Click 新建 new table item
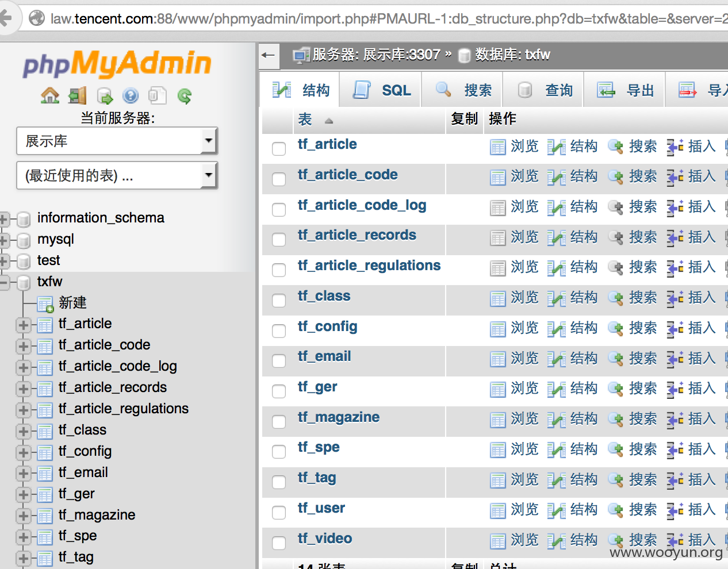The width and height of the screenshot is (728, 569). click(x=72, y=302)
